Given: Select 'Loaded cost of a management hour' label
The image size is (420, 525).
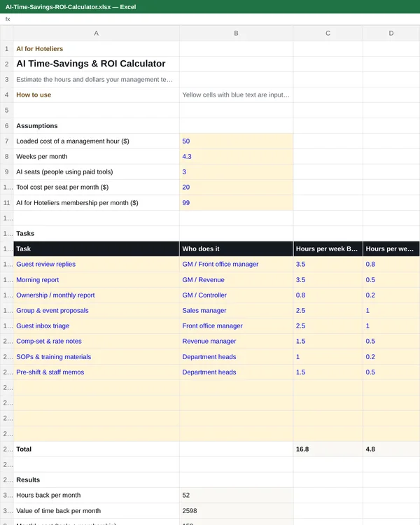Looking at the screenshot, I should [x=96, y=141].
